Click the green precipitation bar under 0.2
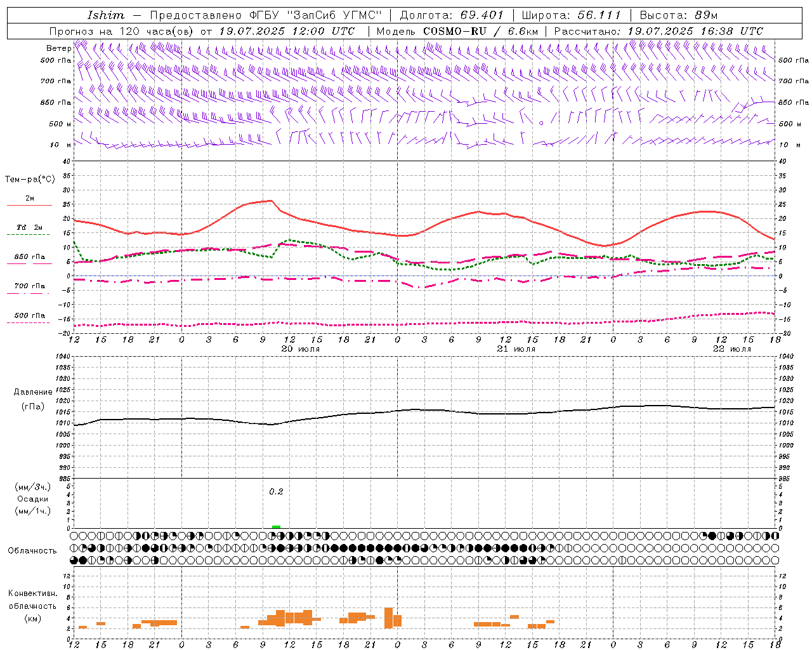 pyautogui.click(x=276, y=527)
